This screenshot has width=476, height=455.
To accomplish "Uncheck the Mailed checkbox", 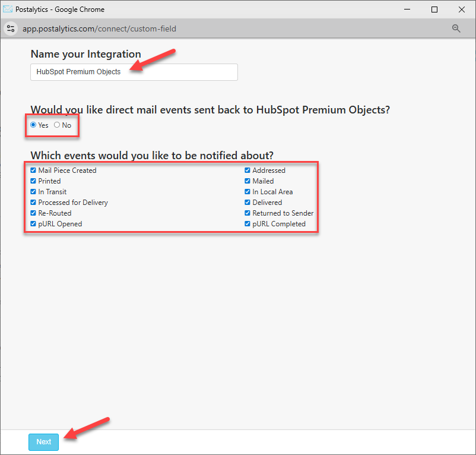I will 247,181.
